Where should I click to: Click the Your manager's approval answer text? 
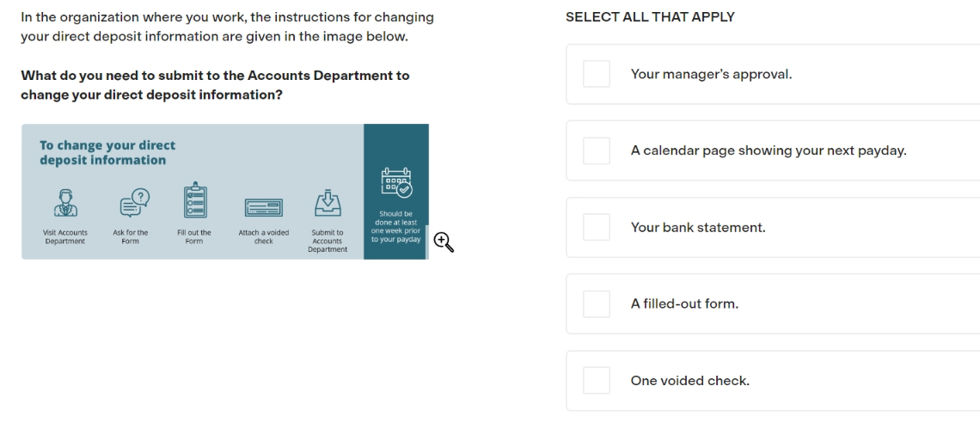pyautogui.click(x=711, y=74)
